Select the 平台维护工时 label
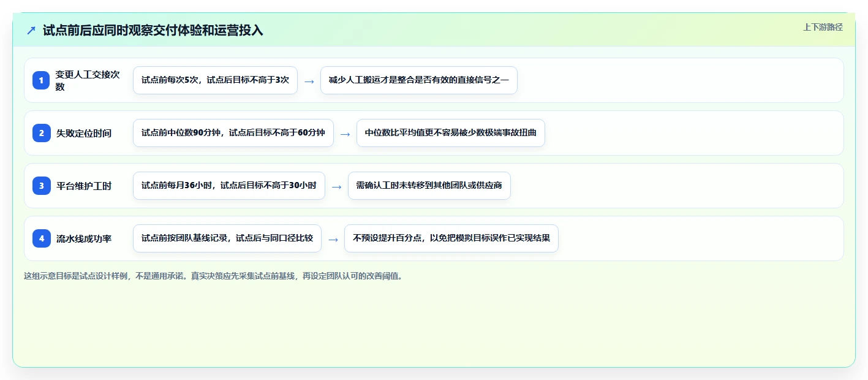 84,186
